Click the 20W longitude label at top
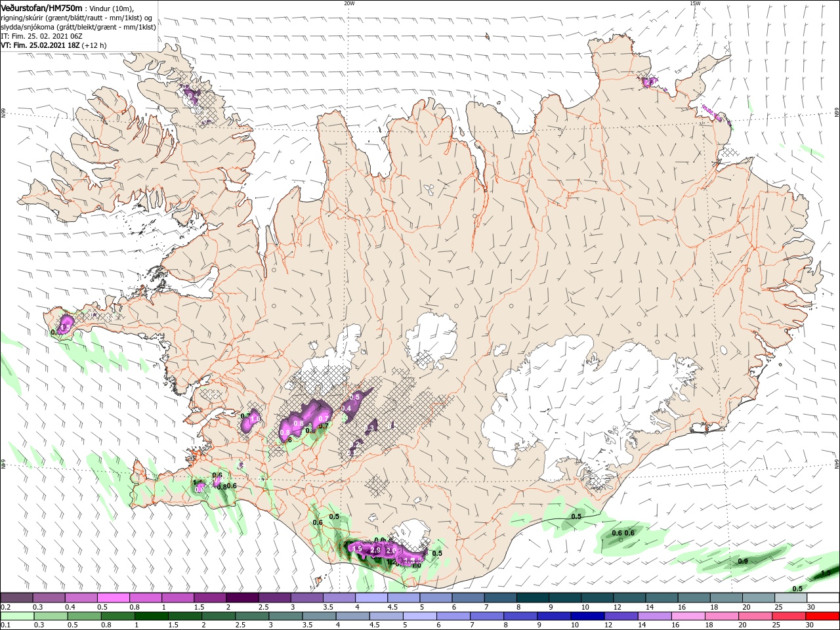The height and width of the screenshot is (630, 840). [x=349, y=3]
